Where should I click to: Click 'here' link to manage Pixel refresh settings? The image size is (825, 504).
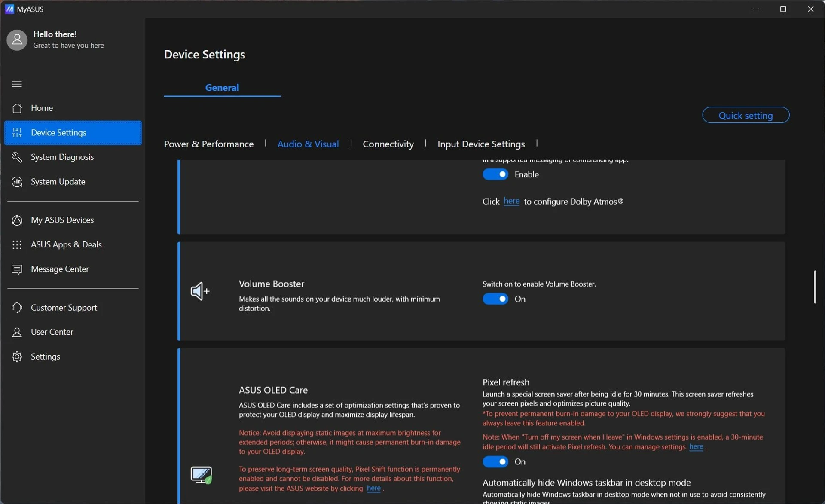point(696,447)
